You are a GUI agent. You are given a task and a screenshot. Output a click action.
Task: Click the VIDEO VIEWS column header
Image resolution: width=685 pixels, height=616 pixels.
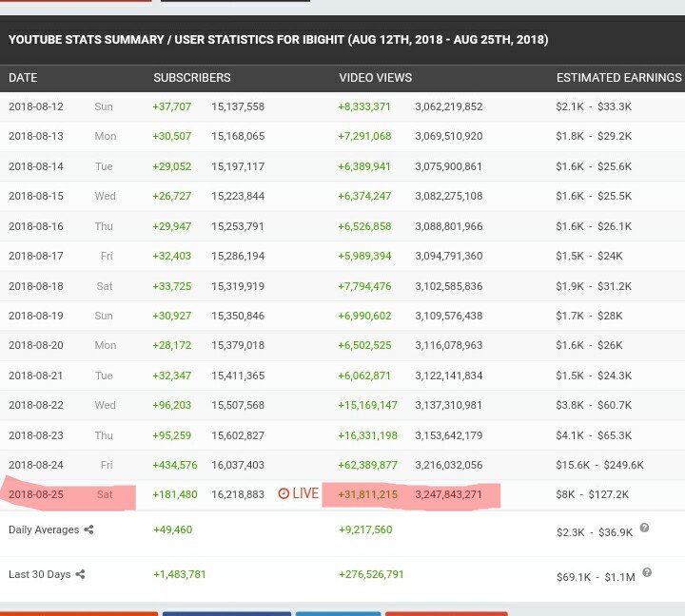pyautogui.click(x=375, y=78)
